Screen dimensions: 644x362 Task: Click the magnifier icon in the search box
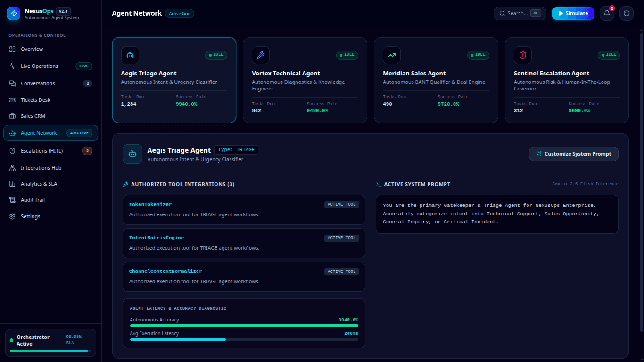click(x=502, y=13)
